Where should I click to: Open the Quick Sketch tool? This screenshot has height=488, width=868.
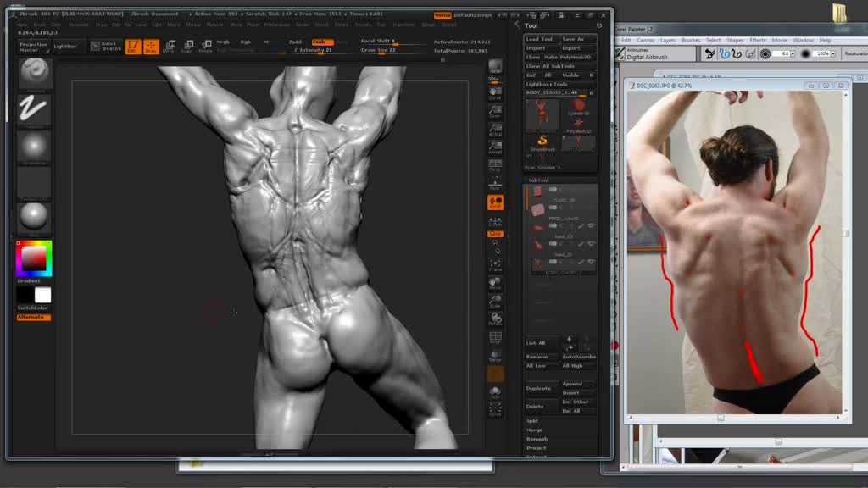tap(106, 47)
